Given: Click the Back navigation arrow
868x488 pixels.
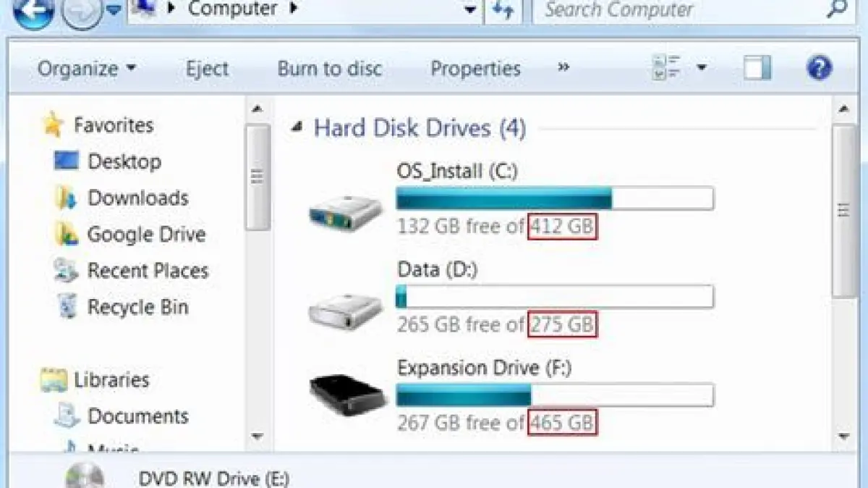Looking at the screenshot, I should pos(33,11).
